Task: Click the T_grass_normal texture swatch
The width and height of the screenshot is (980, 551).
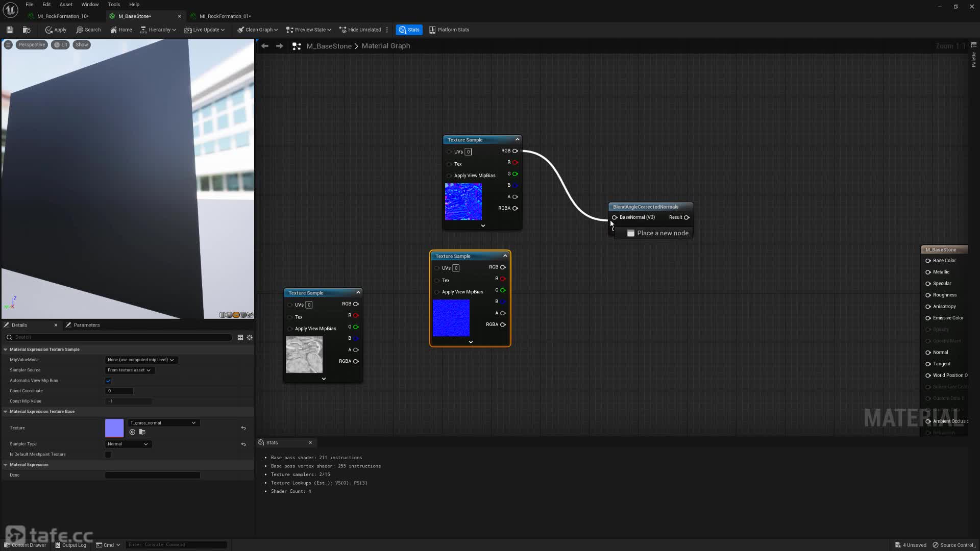Action: tap(114, 428)
